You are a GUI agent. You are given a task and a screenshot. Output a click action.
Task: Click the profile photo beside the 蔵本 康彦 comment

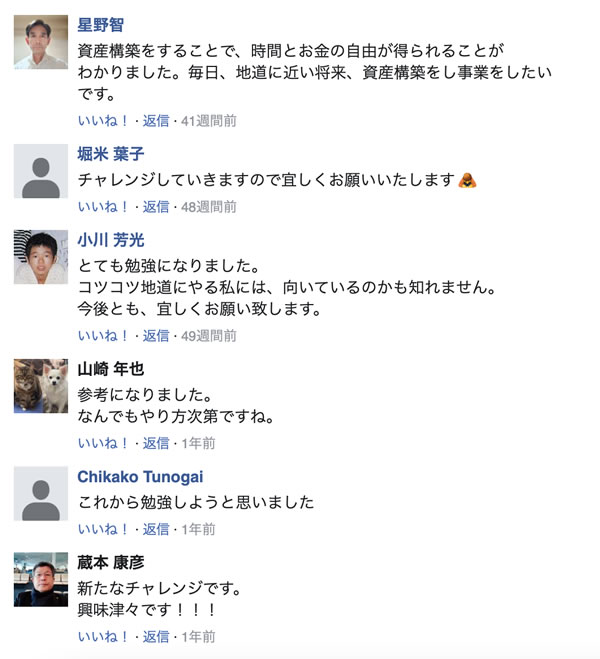[x=41, y=579]
